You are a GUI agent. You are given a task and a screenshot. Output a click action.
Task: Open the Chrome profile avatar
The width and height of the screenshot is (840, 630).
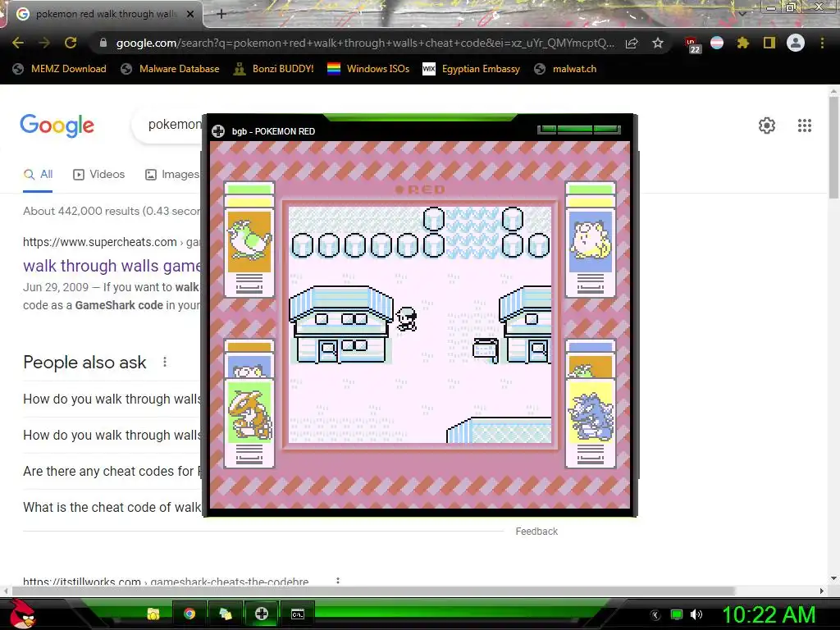click(x=796, y=43)
